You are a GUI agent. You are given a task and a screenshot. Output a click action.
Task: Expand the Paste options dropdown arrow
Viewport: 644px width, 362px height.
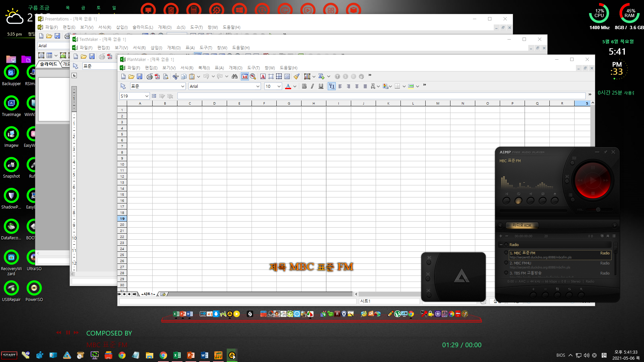[199, 76]
